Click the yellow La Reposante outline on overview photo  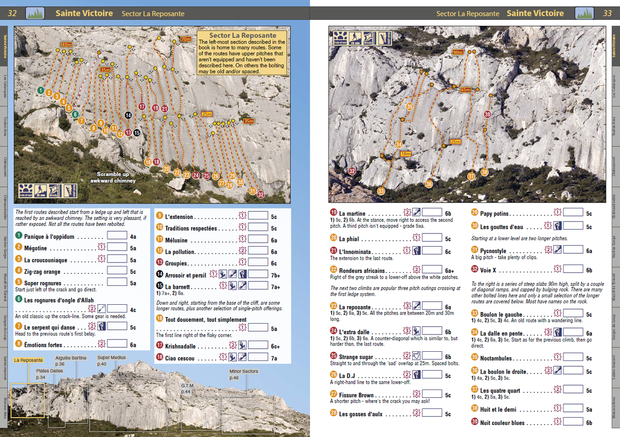tap(28, 400)
